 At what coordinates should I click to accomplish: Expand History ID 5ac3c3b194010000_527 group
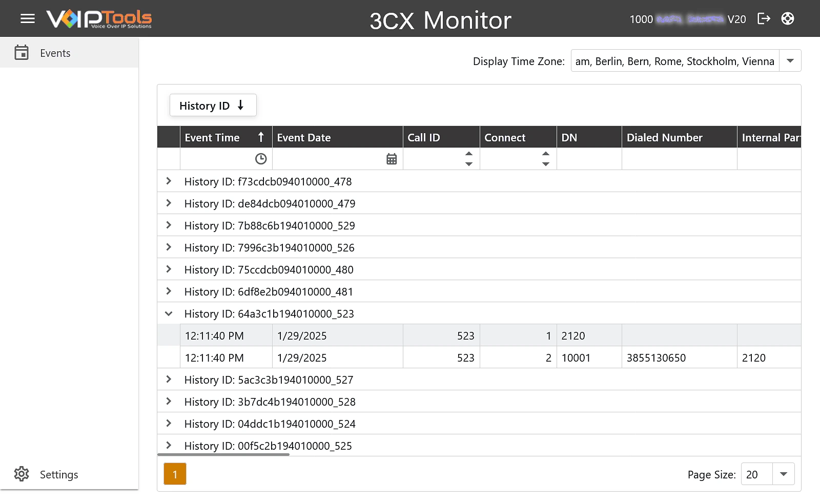click(x=169, y=379)
